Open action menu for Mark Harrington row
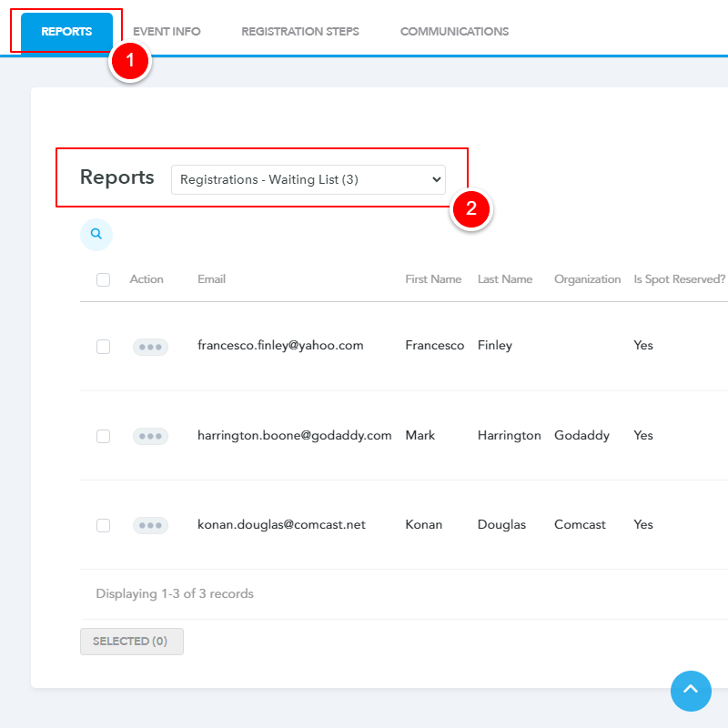This screenshot has height=728, width=728. (150, 436)
